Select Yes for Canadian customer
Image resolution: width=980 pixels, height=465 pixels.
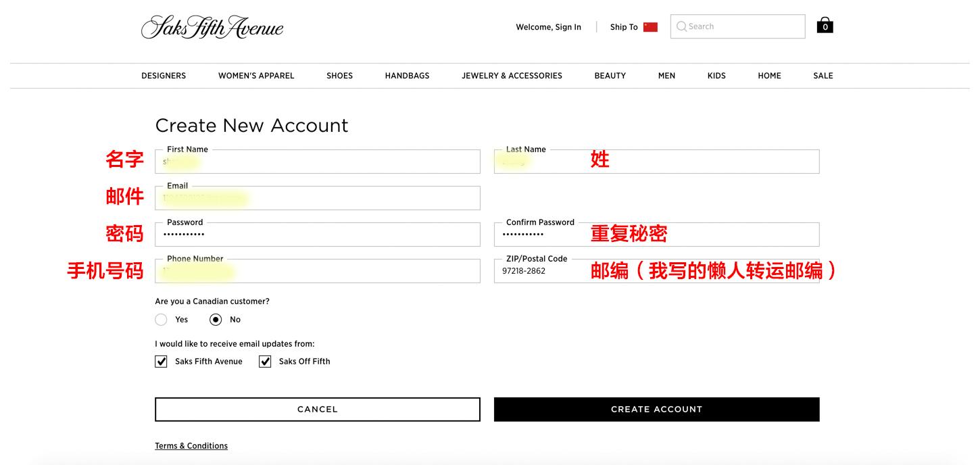coord(161,320)
